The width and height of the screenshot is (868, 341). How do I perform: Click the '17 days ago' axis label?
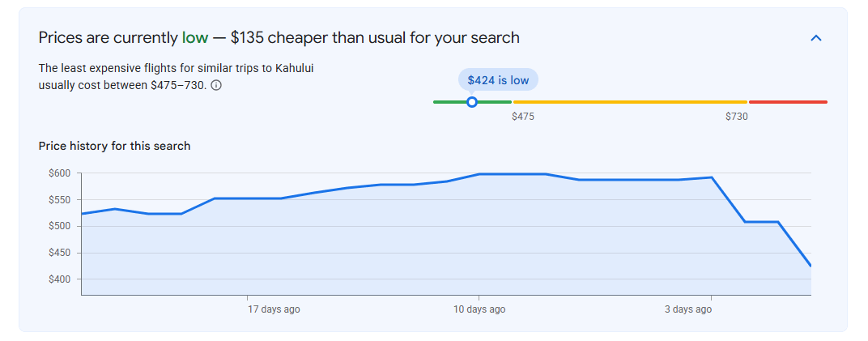click(274, 309)
